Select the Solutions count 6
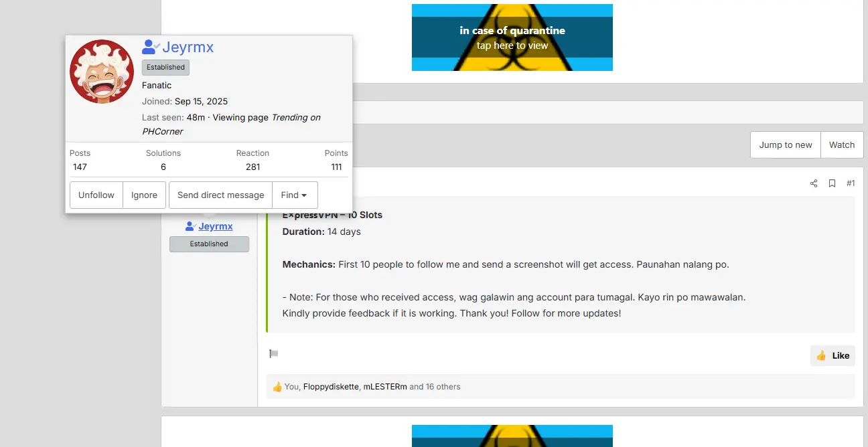The image size is (868, 447). coord(163,167)
